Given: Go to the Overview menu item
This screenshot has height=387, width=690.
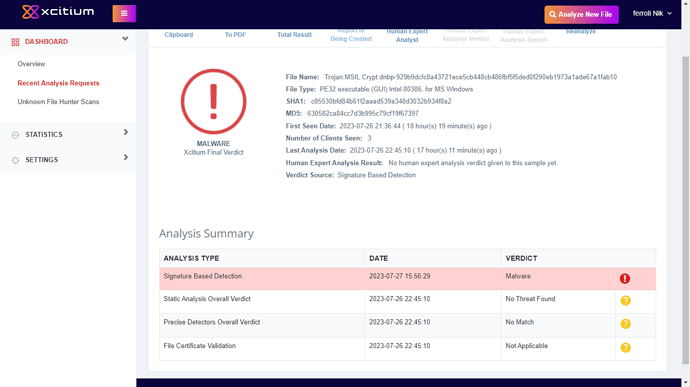Looking at the screenshot, I should 31,64.
